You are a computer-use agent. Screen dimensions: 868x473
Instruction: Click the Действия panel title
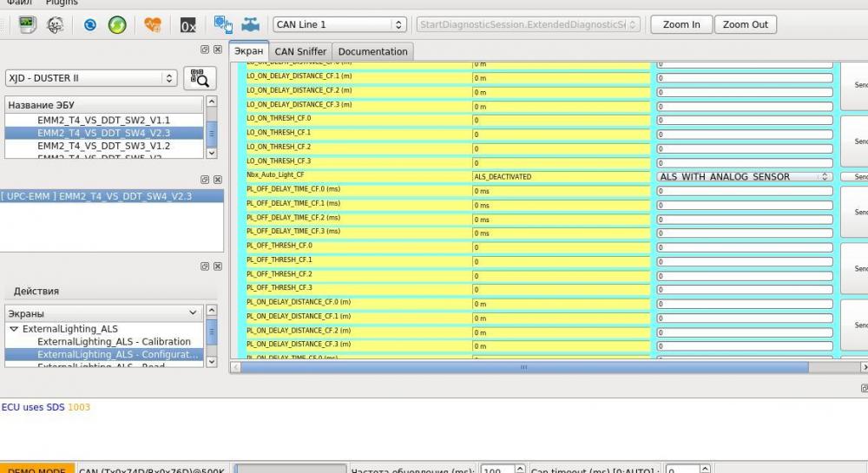pos(36,291)
